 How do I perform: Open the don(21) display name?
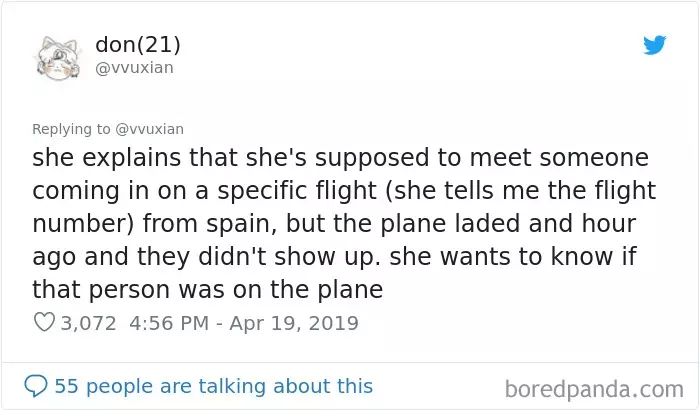coord(138,45)
